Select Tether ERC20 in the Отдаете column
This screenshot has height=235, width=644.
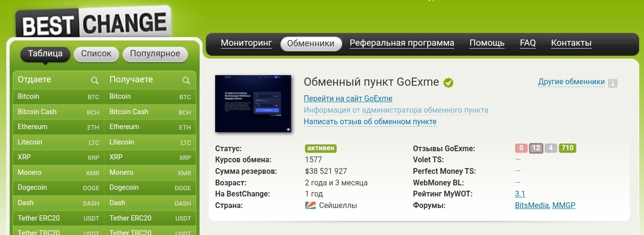coord(58,219)
